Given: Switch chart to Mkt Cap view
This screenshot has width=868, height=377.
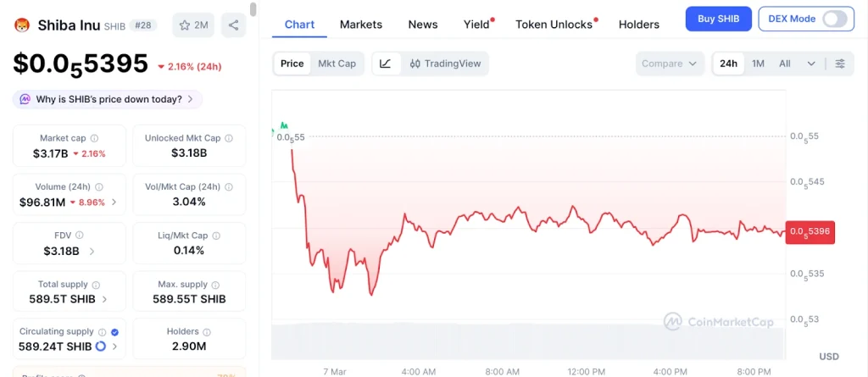Looking at the screenshot, I should click(337, 64).
